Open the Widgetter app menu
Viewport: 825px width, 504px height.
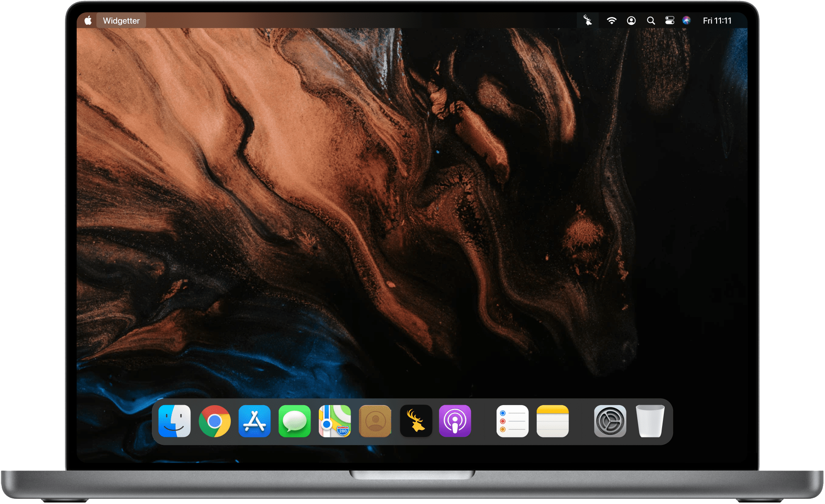(121, 20)
